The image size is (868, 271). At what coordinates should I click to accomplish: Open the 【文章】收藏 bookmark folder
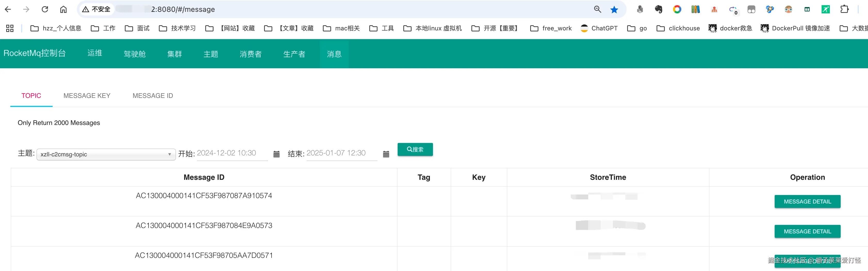pyautogui.click(x=289, y=28)
